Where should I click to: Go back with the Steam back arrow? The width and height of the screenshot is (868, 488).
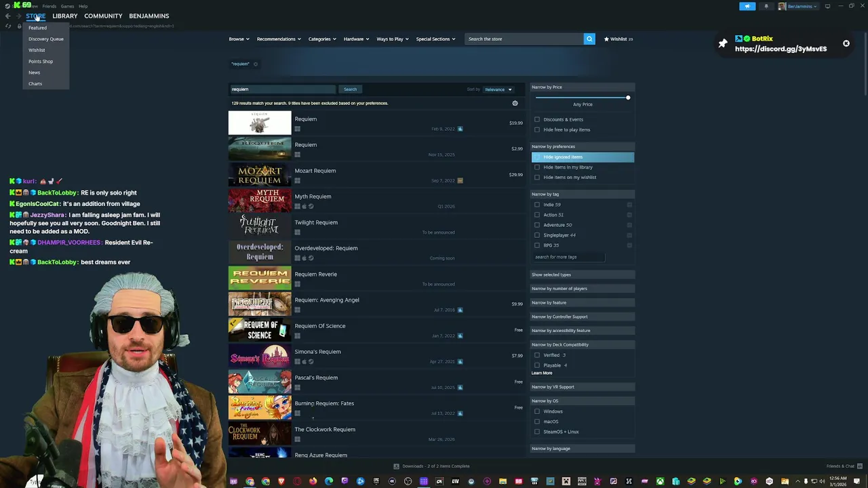(8, 16)
